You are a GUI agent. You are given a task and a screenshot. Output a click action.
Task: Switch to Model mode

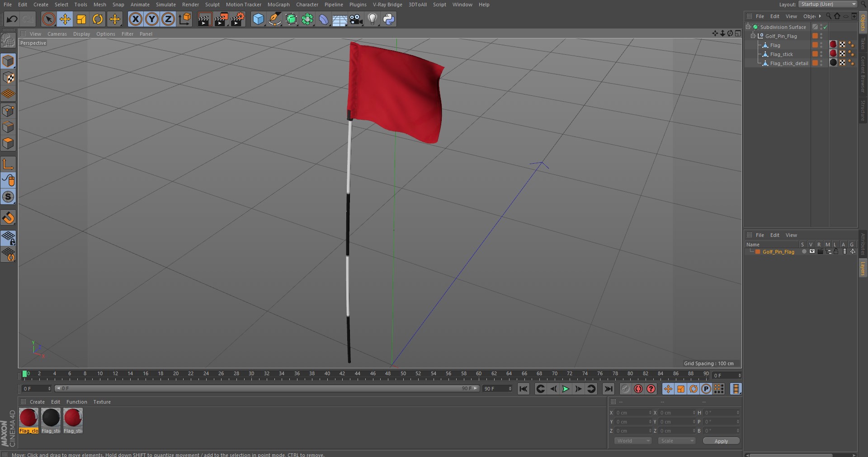coord(8,61)
